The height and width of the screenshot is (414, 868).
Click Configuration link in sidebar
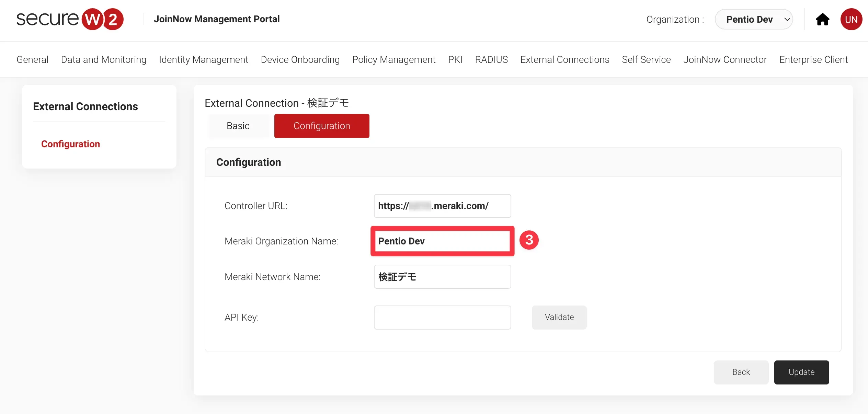pyautogui.click(x=70, y=144)
